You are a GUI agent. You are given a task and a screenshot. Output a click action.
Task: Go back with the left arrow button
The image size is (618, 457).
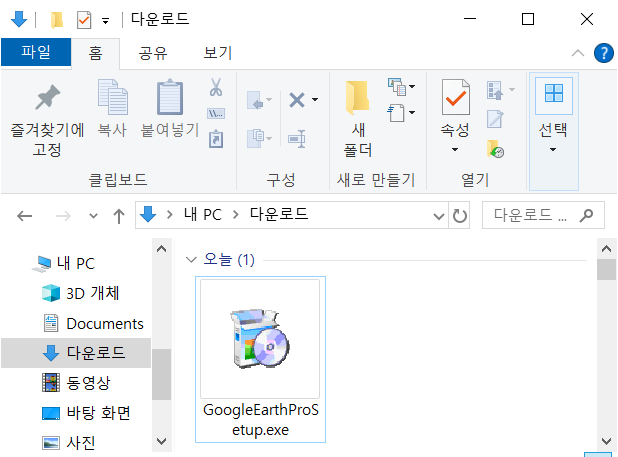(x=24, y=215)
